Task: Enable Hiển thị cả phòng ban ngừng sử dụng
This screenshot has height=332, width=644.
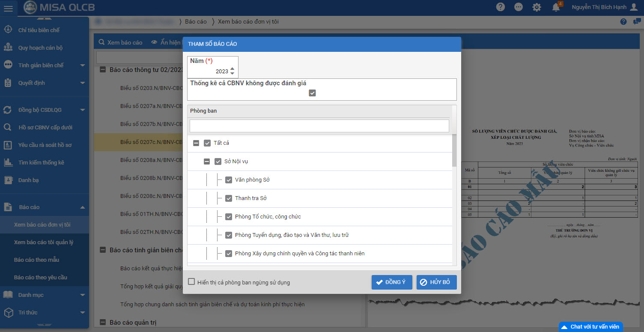Action: 191,282
